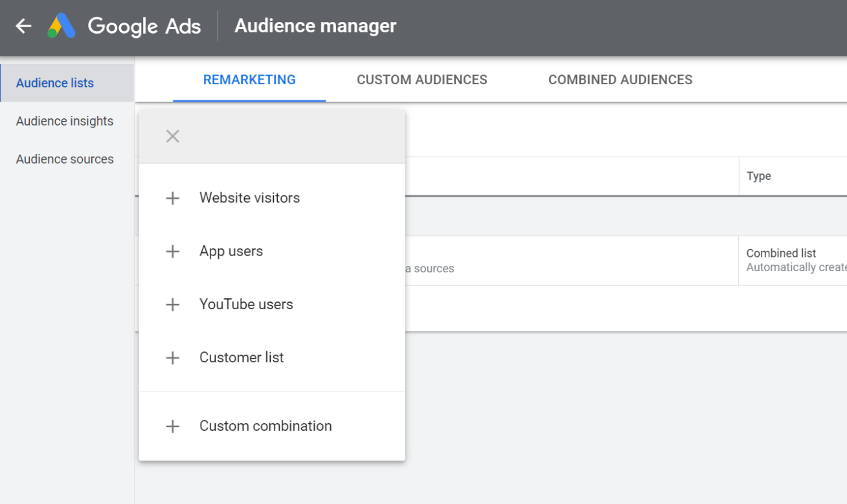
Task: Click the back arrow in the header
Action: coord(24,26)
